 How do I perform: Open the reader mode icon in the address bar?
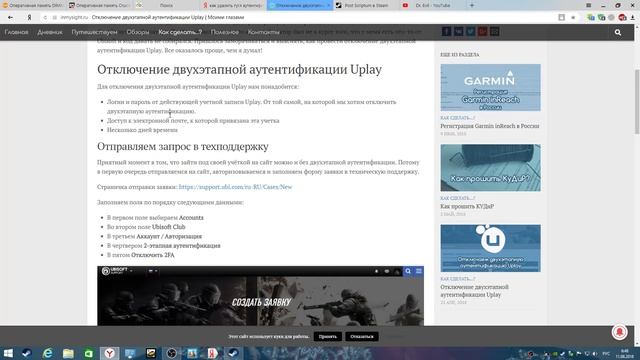point(562,18)
